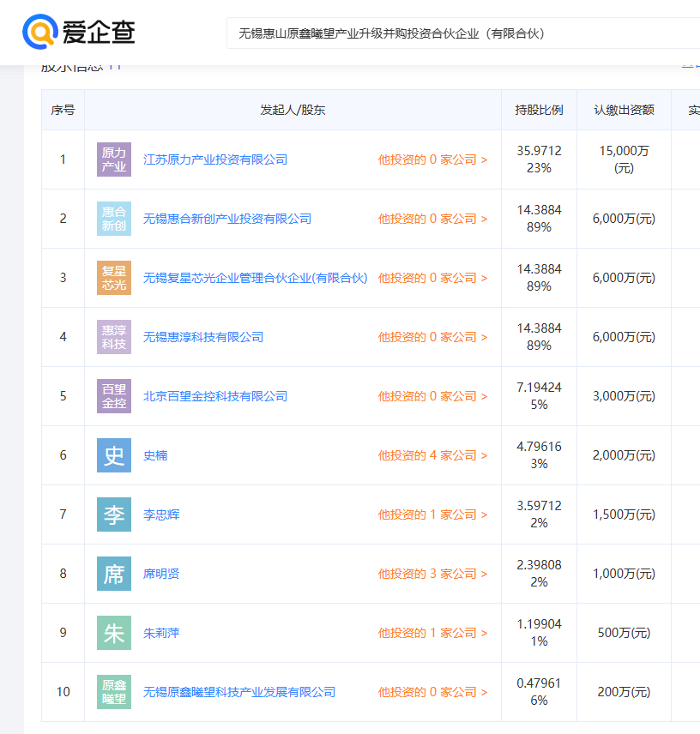Click the 持股比例 column header
The image size is (700, 734).
coord(539,110)
